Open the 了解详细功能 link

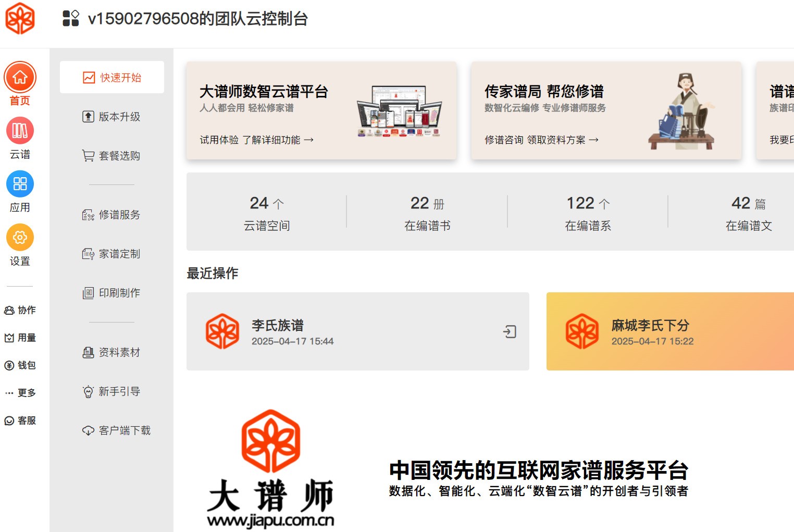pos(273,140)
